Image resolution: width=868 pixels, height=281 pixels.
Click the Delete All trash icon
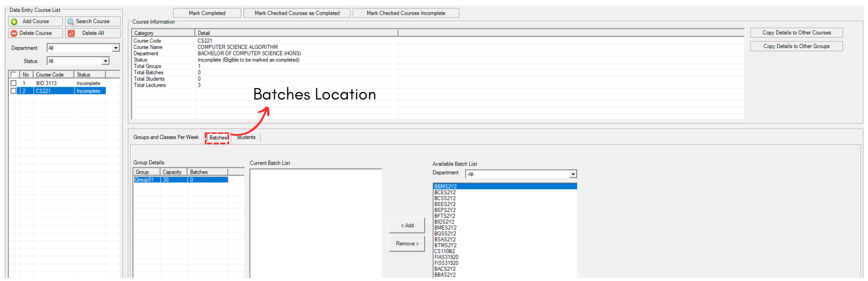(x=71, y=33)
